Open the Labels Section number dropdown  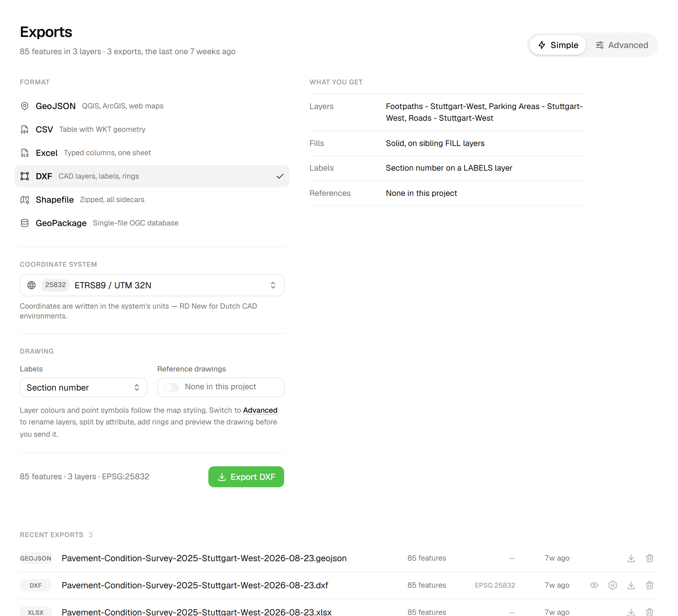coord(84,387)
